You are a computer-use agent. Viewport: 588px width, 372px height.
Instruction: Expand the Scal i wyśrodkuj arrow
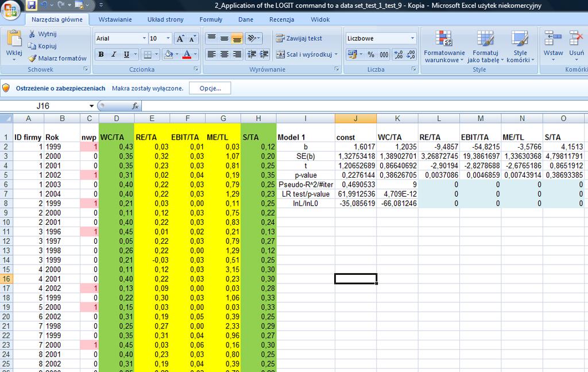pos(336,55)
